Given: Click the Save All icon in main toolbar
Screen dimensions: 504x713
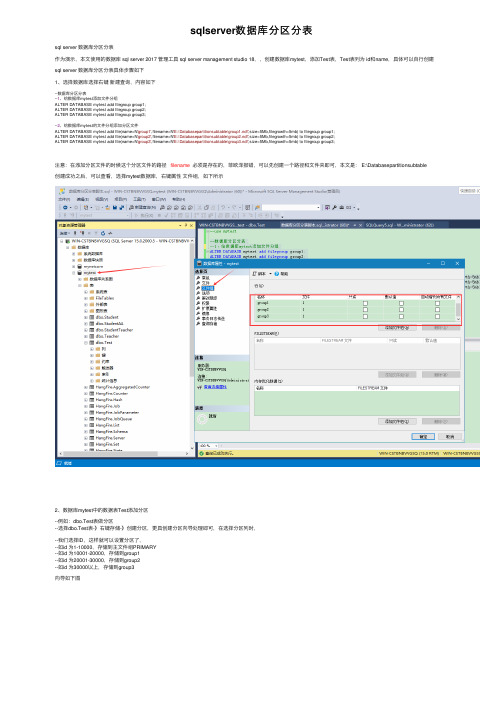Looking at the screenshot, I should tap(121, 207).
